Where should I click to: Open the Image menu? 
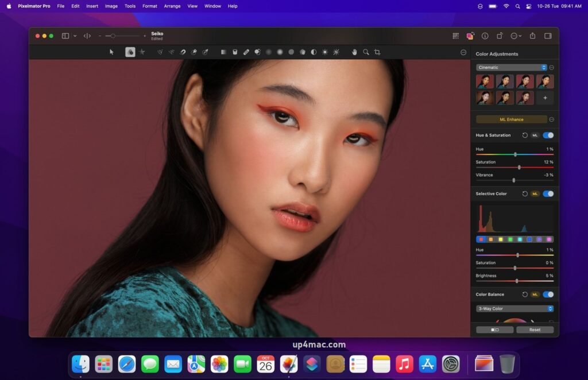point(111,6)
